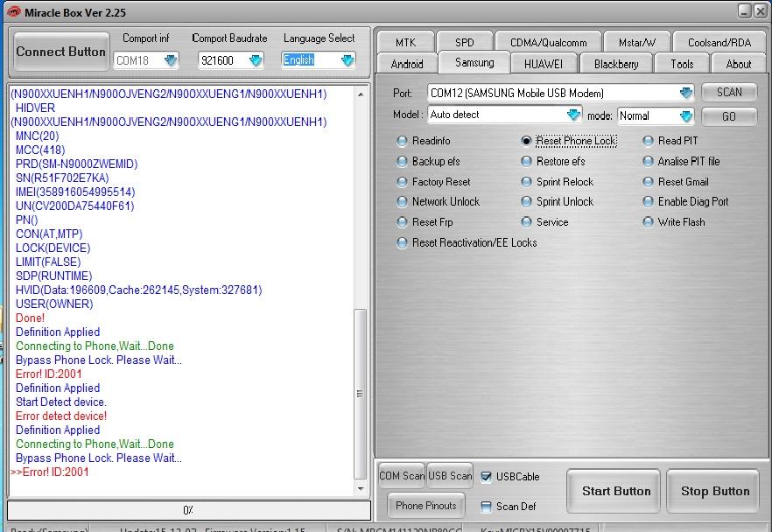Switch to the Android tab
This screenshot has height=532, width=772.
click(407, 64)
